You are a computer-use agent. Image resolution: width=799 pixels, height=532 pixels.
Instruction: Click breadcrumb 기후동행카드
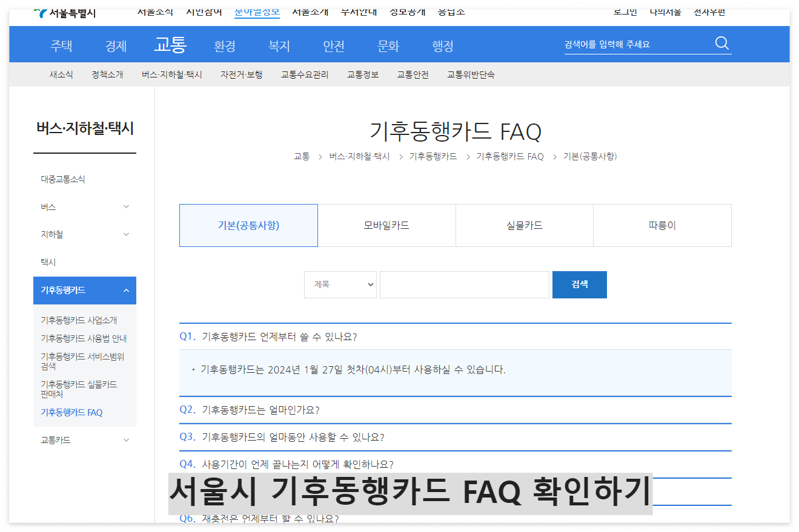pos(433,156)
